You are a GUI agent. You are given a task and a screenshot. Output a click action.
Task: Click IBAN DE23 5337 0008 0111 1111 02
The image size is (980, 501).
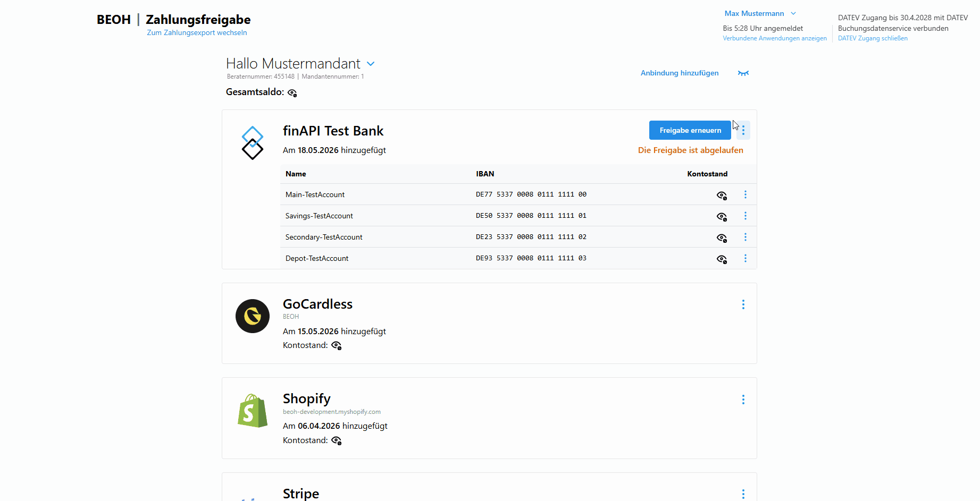[531, 237]
